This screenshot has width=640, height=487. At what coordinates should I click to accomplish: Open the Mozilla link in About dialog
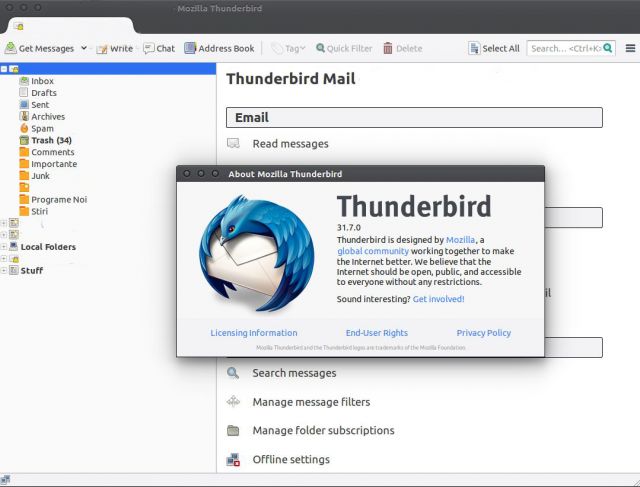tap(460, 240)
